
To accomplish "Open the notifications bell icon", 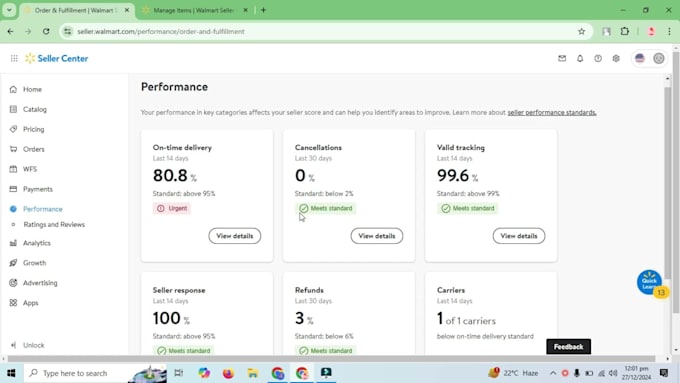I will point(580,58).
